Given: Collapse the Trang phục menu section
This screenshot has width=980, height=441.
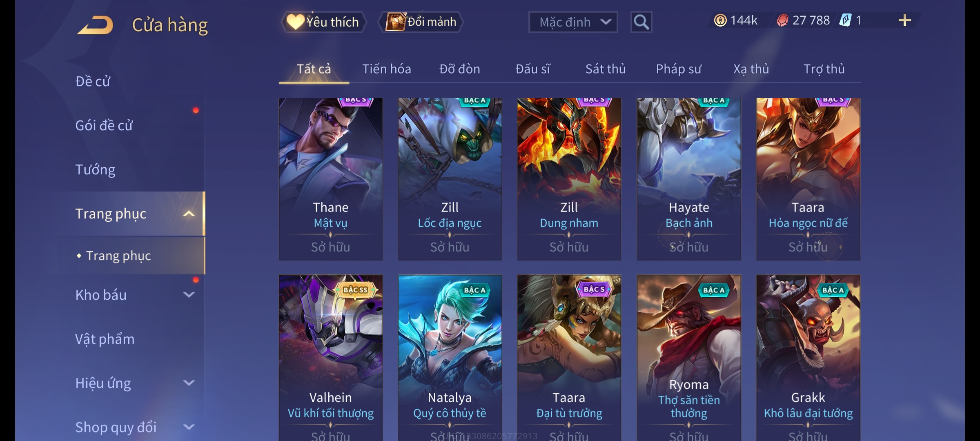Looking at the screenshot, I should point(189,214).
